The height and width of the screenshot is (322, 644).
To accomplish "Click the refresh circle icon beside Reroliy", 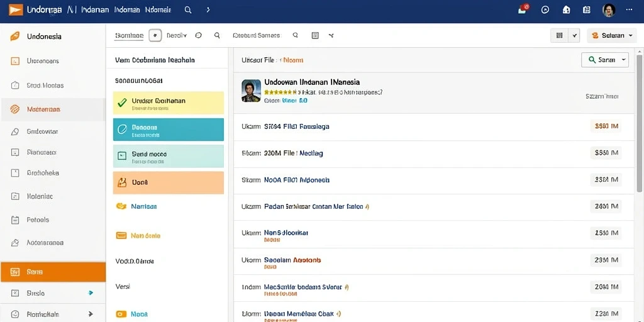I will pos(198,36).
